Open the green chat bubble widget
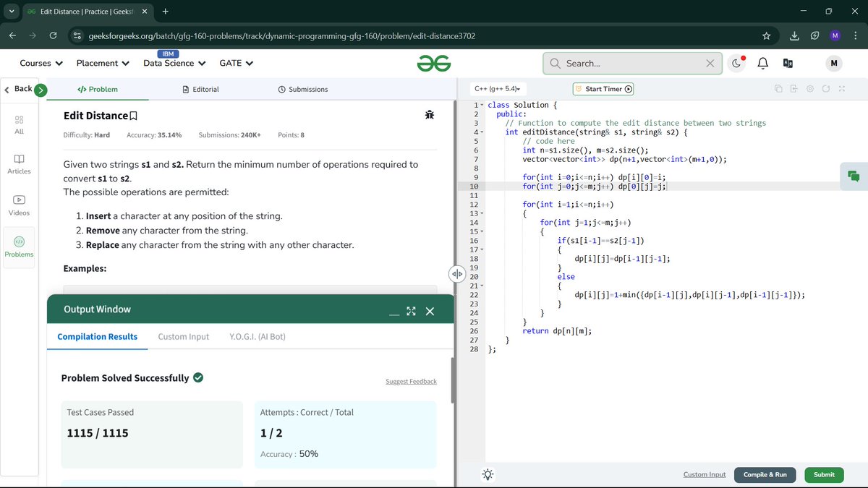 coord(854,176)
